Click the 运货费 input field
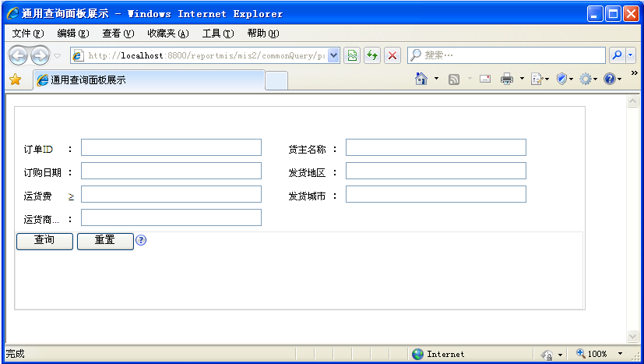Screen dimensions: 644x364 [x=171, y=194]
